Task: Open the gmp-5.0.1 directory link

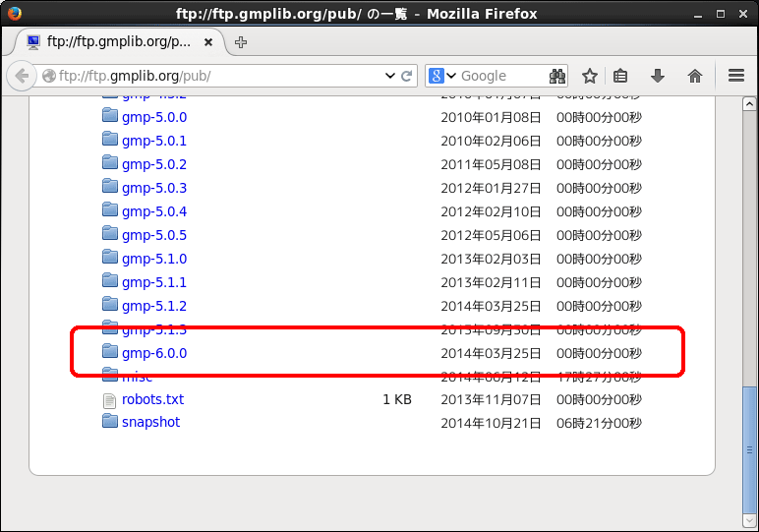Action: pyautogui.click(x=154, y=141)
